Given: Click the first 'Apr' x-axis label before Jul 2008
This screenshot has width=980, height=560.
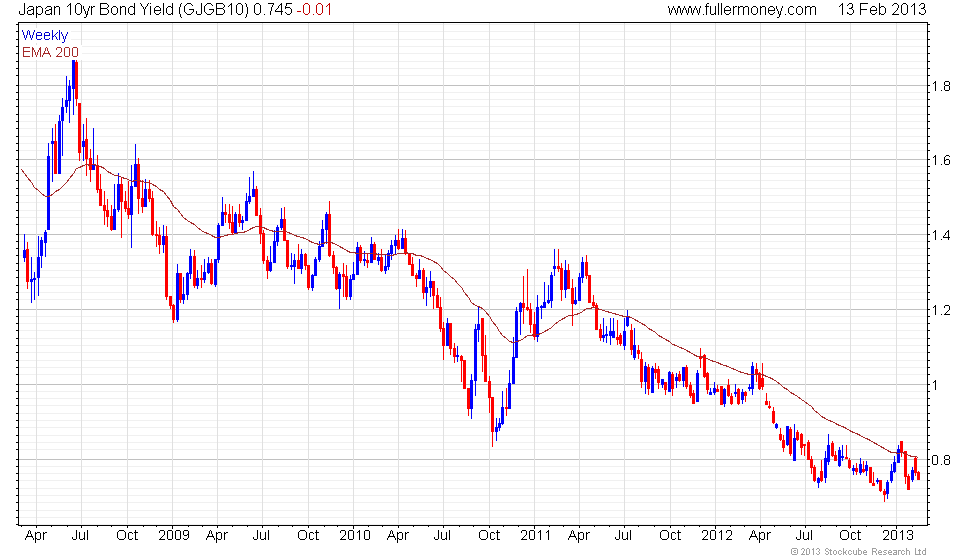Looking at the screenshot, I should point(36,536).
